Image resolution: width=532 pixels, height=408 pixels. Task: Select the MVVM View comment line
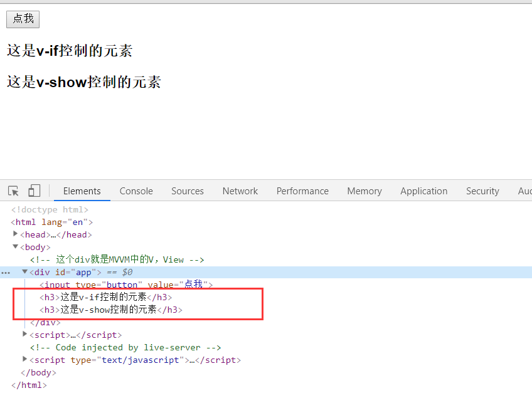click(x=117, y=260)
